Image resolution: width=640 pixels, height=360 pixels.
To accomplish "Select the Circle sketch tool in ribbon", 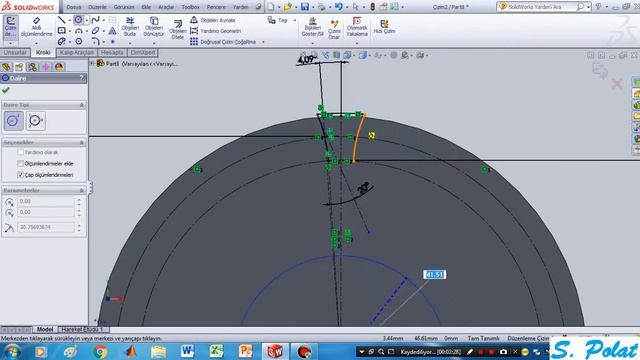I will [x=78, y=20].
